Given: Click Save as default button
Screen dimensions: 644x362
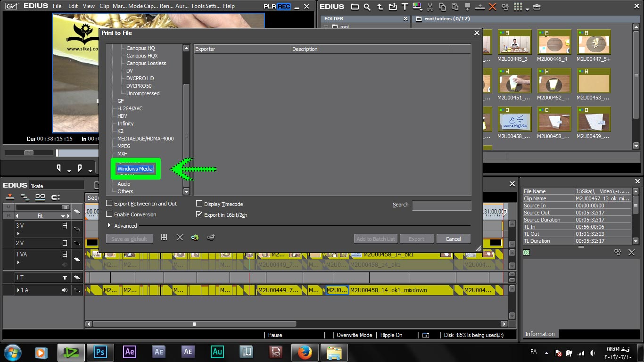Looking at the screenshot, I should coord(129,239).
